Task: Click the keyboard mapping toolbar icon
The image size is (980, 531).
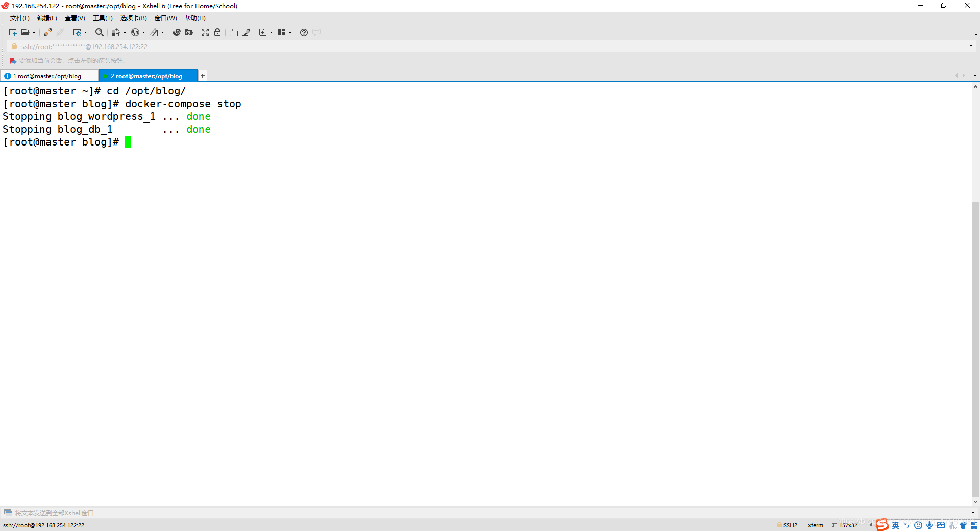Action: [234, 32]
